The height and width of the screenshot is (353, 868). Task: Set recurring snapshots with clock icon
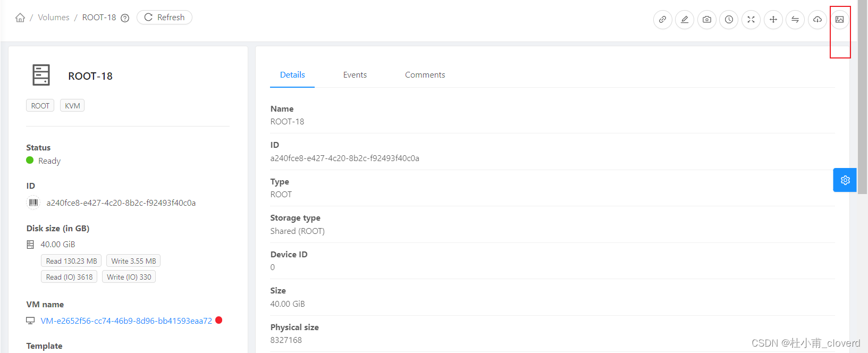[729, 20]
